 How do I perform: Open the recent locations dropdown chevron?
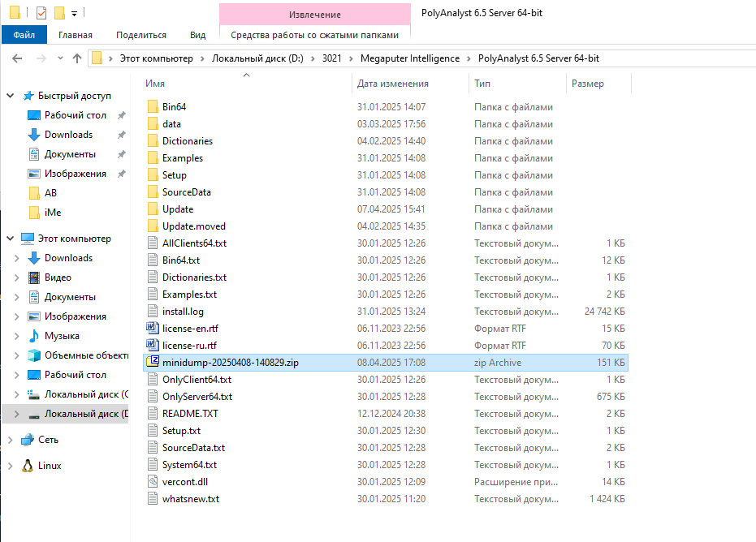click(x=60, y=58)
